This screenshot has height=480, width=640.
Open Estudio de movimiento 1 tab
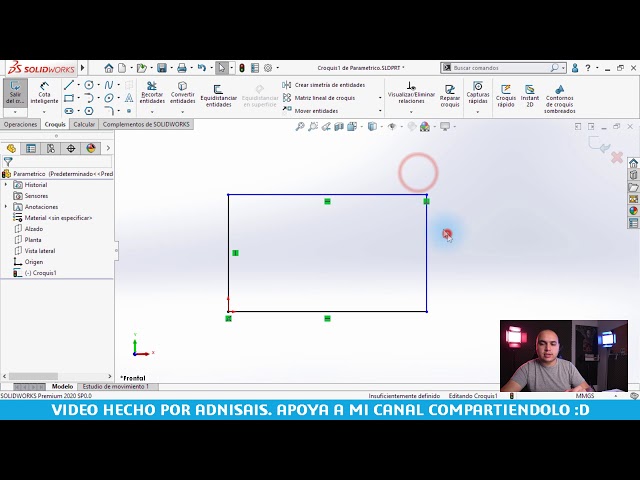[116, 387]
